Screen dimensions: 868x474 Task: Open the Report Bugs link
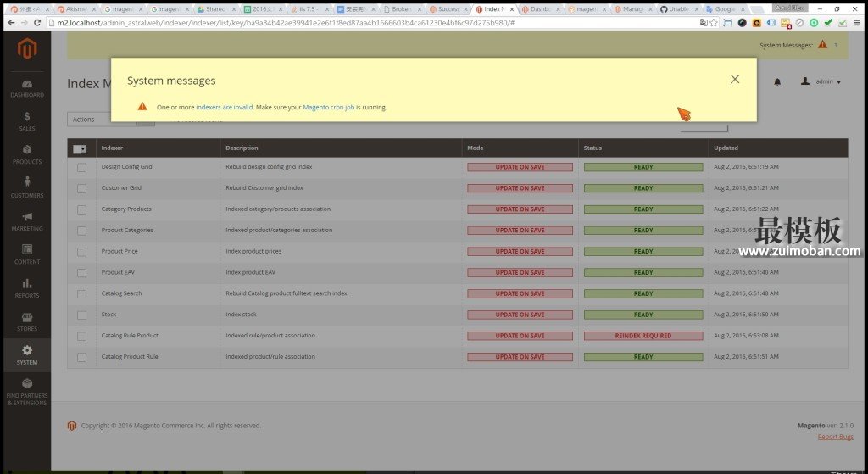tap(835, 437)
